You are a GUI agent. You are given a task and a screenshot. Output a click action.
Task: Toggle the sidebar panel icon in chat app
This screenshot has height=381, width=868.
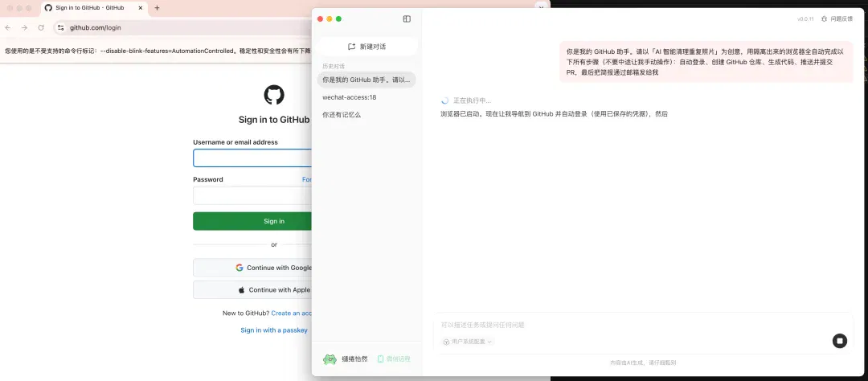click(407, 18)
